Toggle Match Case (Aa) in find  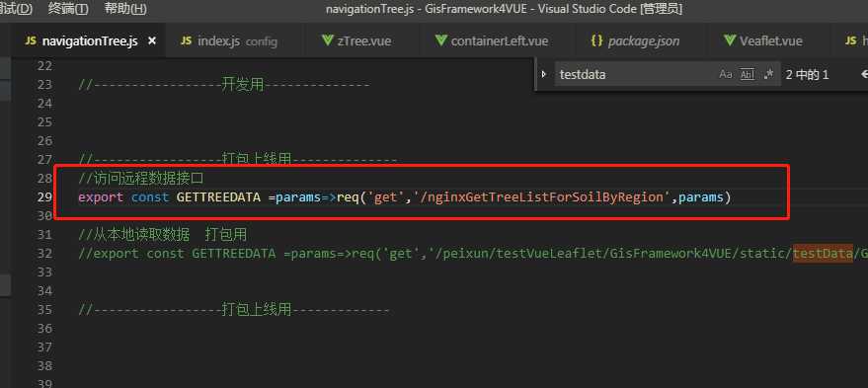coord(726,75)
